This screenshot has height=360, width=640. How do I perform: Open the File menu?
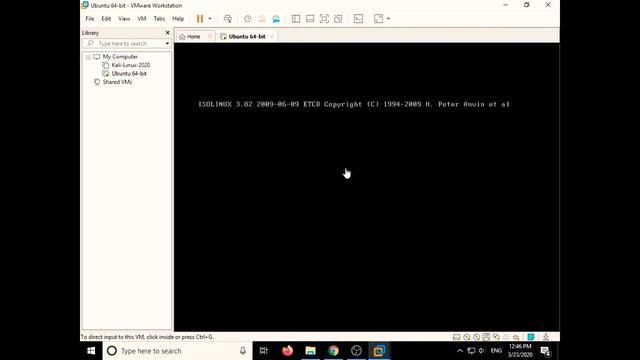coord(90,19)
